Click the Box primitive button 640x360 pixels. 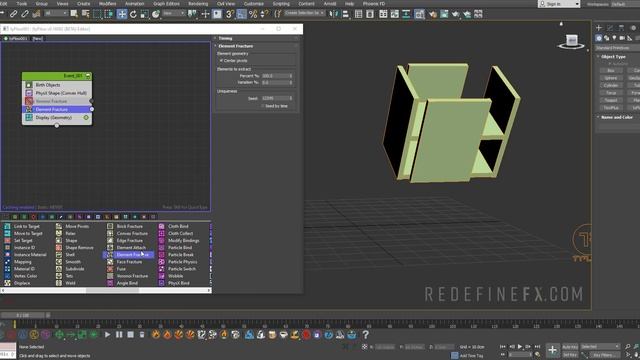tap(611, 71)
